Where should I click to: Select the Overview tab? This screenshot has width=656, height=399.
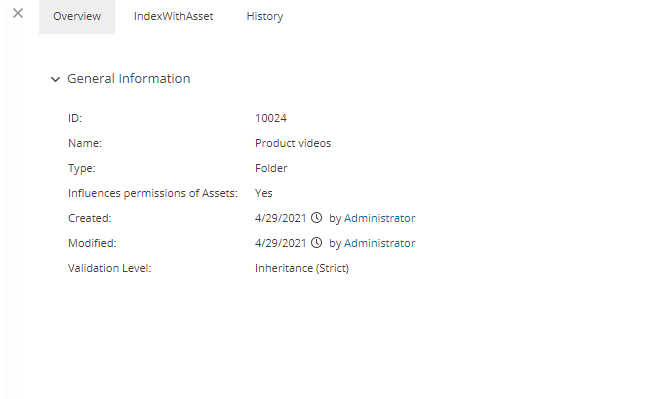pos(77,17)
